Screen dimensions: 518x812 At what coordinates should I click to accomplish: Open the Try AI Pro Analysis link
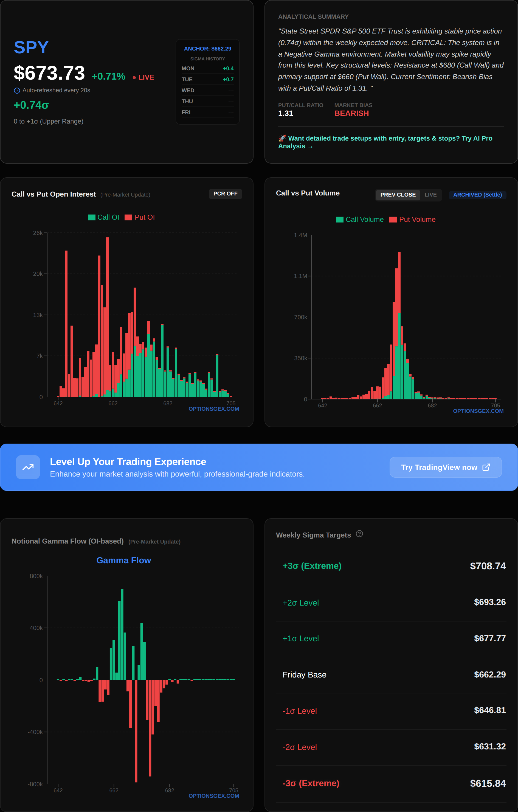[x=385, y=142]
